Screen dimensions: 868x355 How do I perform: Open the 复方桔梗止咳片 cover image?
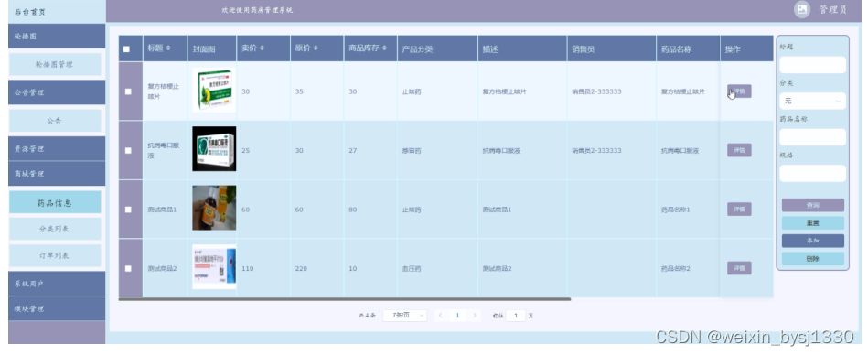pos(214,90)
